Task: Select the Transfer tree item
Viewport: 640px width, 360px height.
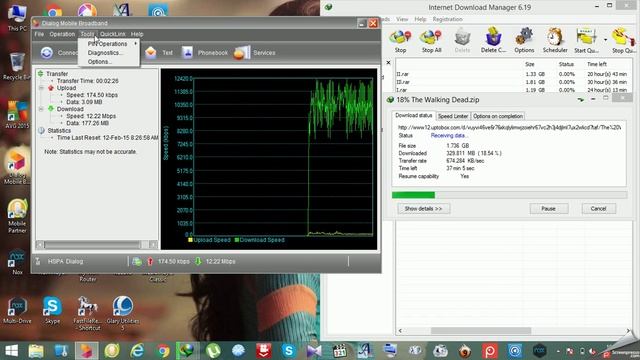Action: [x=57, y=74]
